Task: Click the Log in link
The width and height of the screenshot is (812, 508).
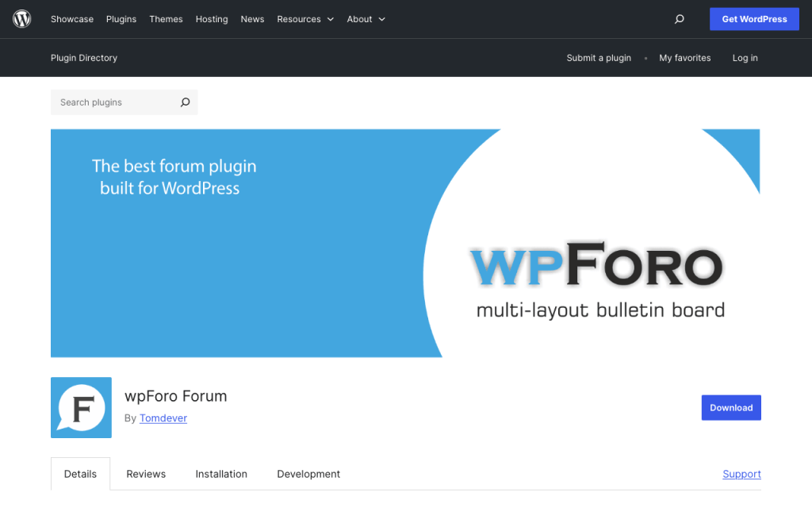Action: point(745,58)
